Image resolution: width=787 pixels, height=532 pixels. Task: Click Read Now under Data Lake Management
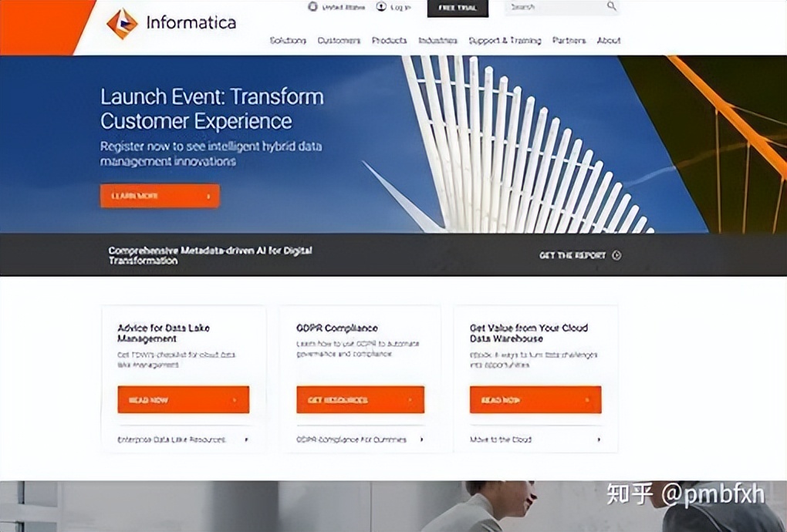[x=183, y=399]
